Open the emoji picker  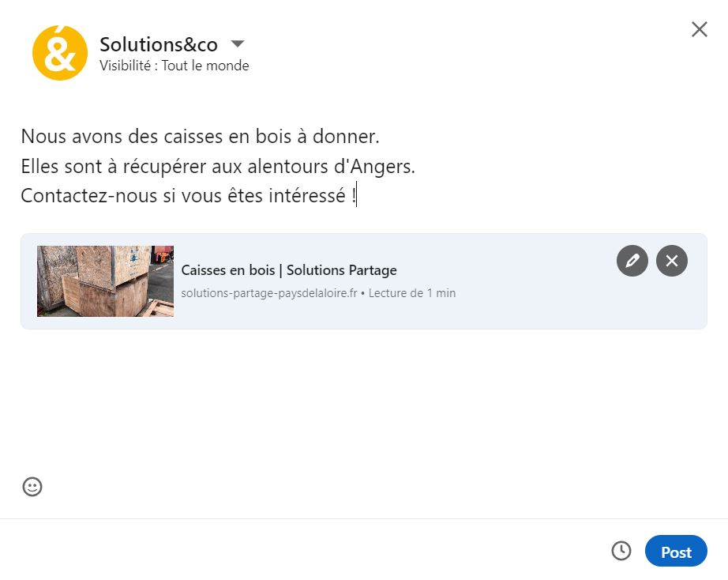tap(32, 487)
